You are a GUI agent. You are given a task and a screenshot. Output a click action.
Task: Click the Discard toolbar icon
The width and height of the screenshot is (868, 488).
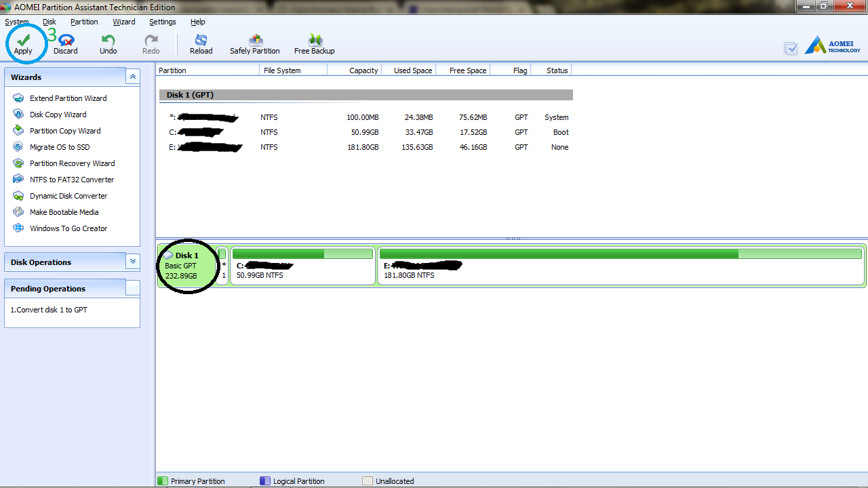pos(66,40)
